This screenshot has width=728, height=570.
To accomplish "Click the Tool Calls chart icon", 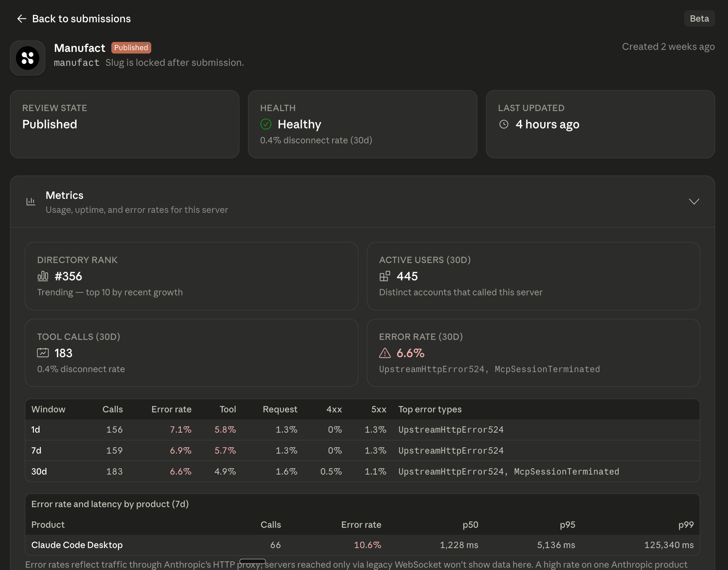I will tap(43, 353).
